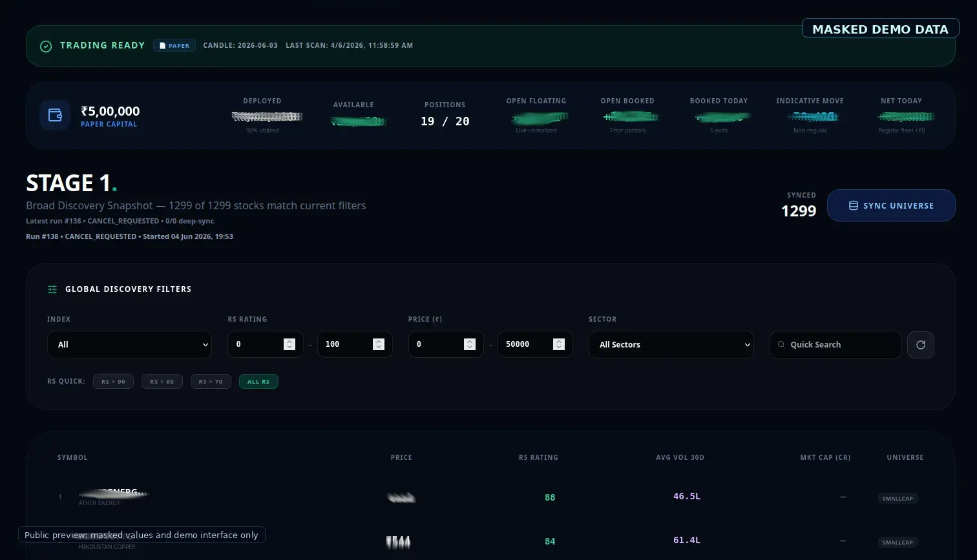Sort by the RS RATING column header
The width and height of the screenshot is (977, 560).
pos(538,457)
